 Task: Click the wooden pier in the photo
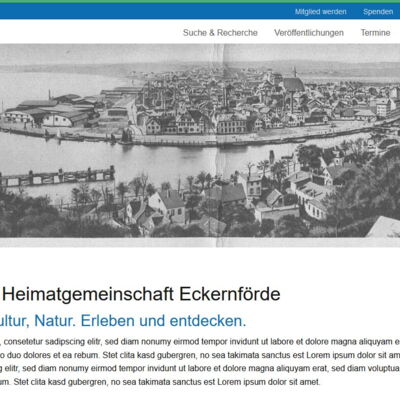[57, 176]
